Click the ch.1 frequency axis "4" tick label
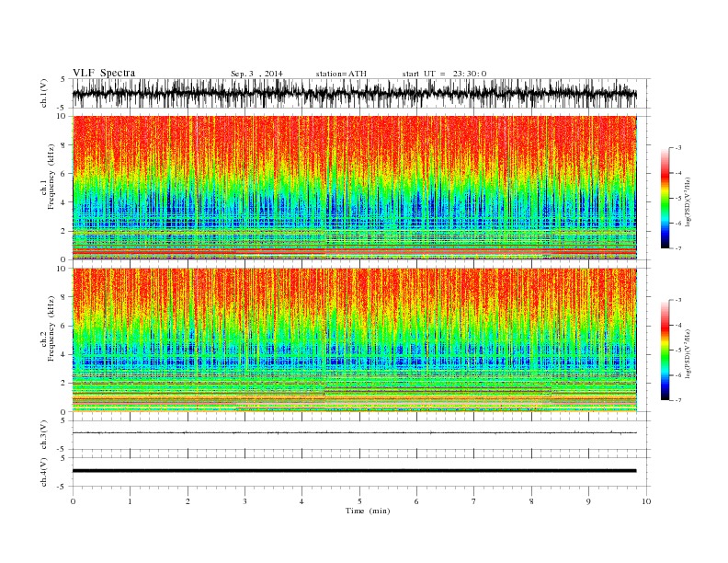This screenshot has height=563, width=728. [x=64, y=202]
